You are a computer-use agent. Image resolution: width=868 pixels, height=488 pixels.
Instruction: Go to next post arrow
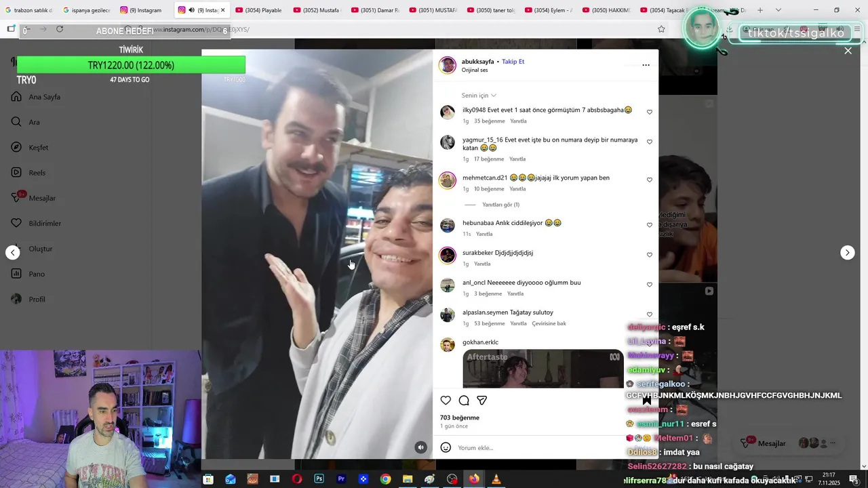tap(848, 252)
